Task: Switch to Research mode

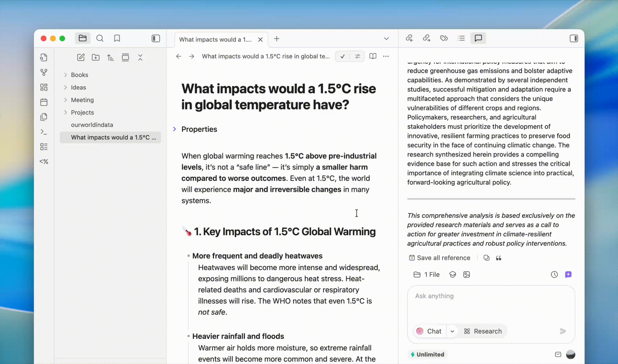Action: click(483, 331)
